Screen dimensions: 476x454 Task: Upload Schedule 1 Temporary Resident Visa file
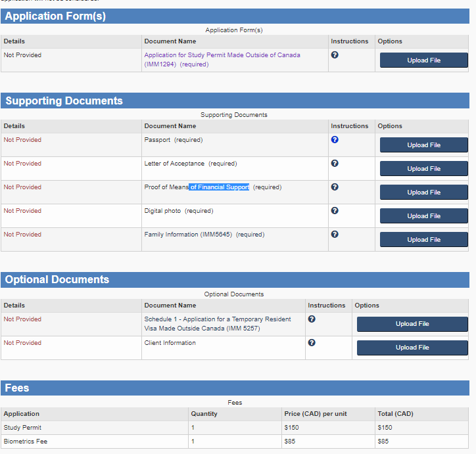pyautogui.click(x=412, y=324)
